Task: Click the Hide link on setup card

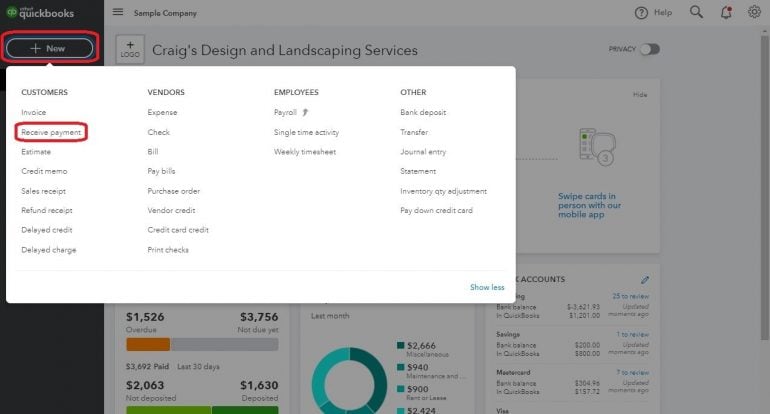Action: pos(640,95)
